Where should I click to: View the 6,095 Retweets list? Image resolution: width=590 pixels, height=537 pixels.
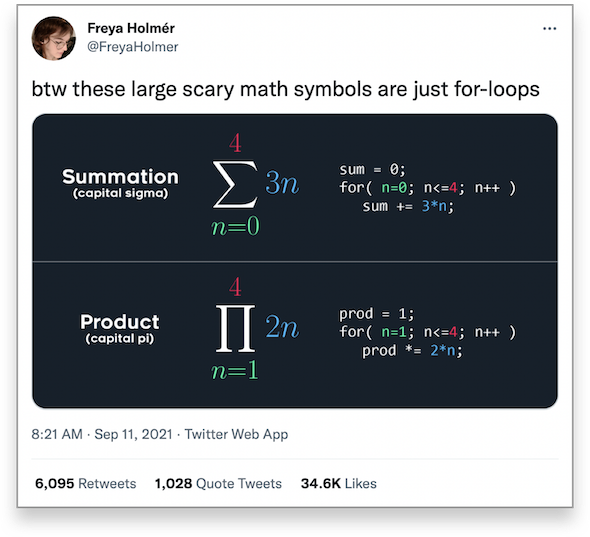(86, 484)
